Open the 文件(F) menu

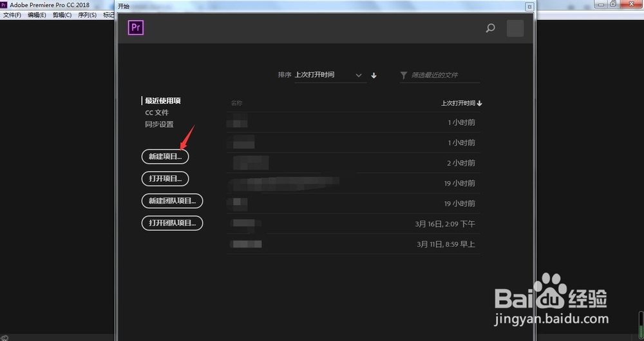click(x=12, y=15)
